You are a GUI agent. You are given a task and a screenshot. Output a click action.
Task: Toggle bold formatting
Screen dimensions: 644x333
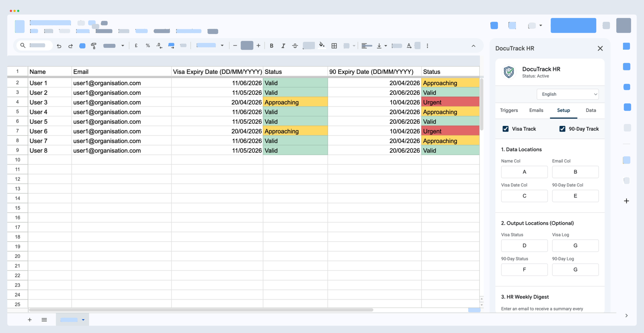coord(272,46)
